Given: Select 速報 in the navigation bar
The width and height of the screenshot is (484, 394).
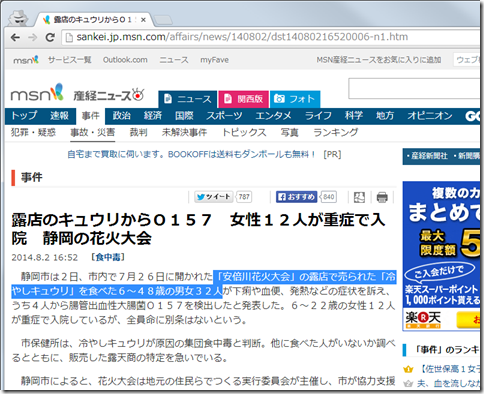Looking at the screenshot, I should tap(59, 116).
